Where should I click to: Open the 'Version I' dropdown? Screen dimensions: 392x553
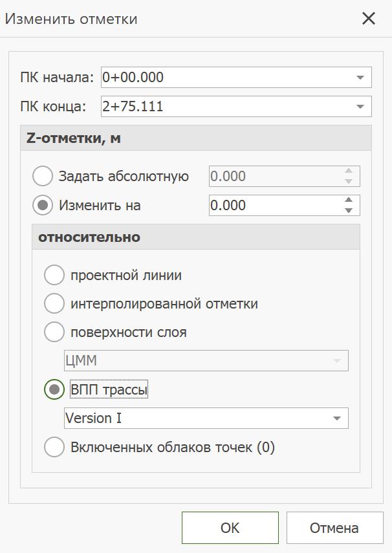(x=336, y=418)
